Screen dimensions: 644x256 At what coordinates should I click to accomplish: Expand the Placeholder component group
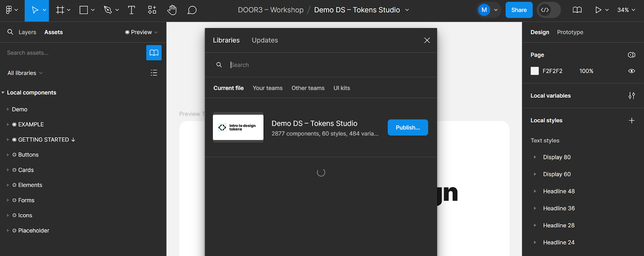[x=8, y=231]
